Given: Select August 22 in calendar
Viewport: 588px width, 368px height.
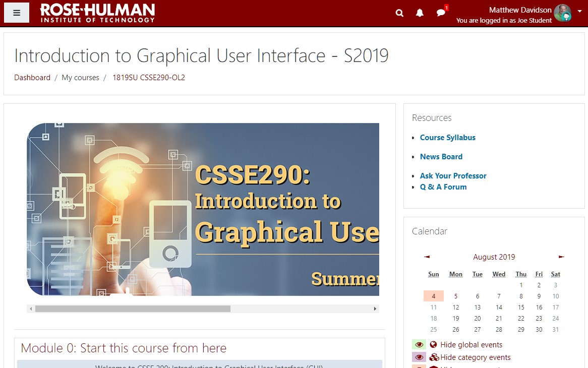Looking at the screenshot, I should (x=521, y=318).
